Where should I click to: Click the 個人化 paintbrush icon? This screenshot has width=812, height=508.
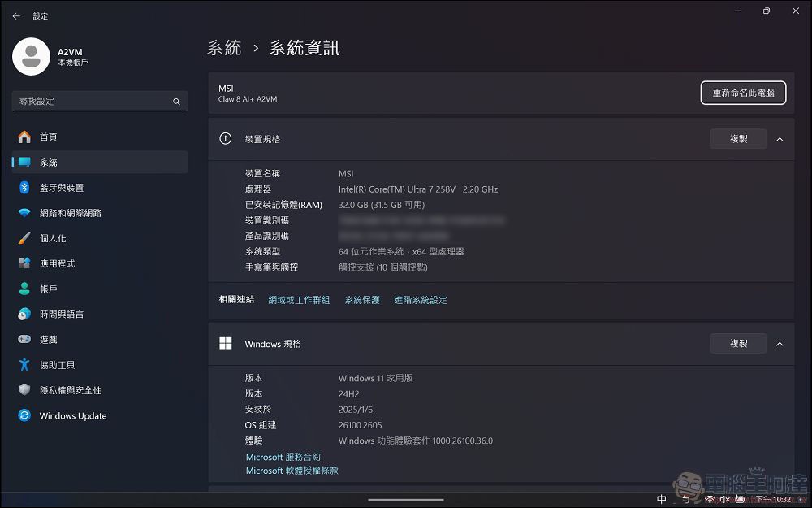[x=24, y=238]
